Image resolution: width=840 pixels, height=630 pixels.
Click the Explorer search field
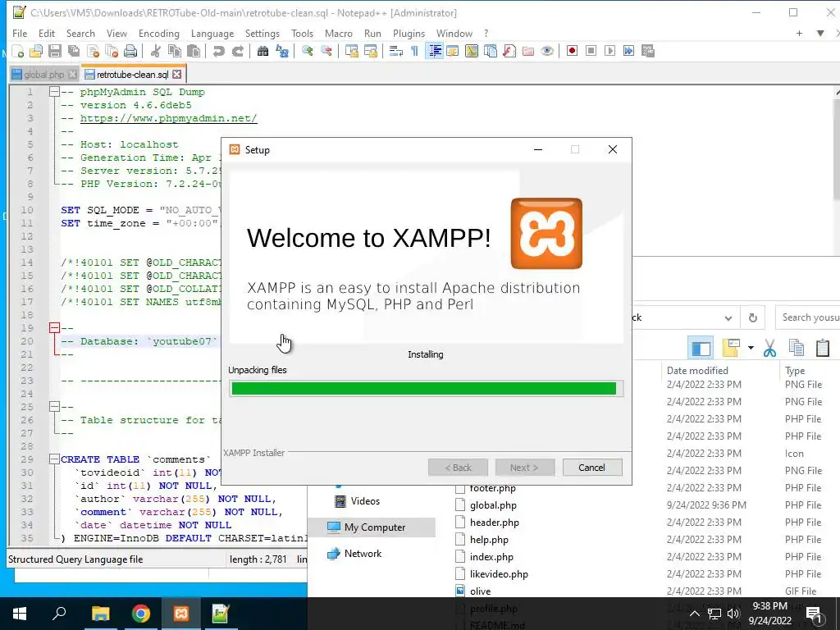809,317
